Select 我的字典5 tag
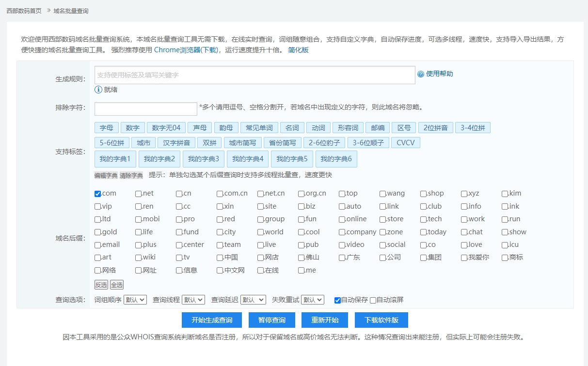Image resolution: width=588 pixels, height=366 pixels. tap(292, 159)
